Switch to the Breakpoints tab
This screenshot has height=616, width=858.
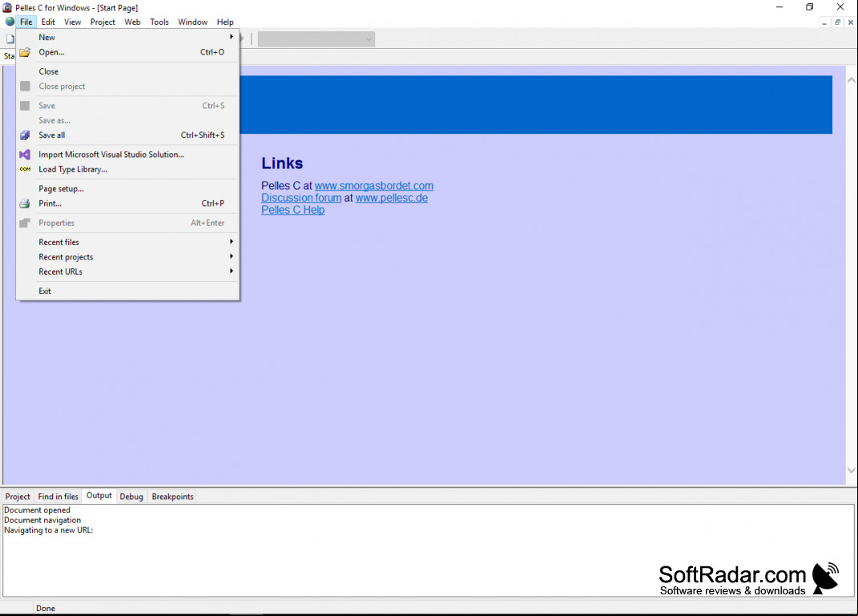[x=173, y=497]
